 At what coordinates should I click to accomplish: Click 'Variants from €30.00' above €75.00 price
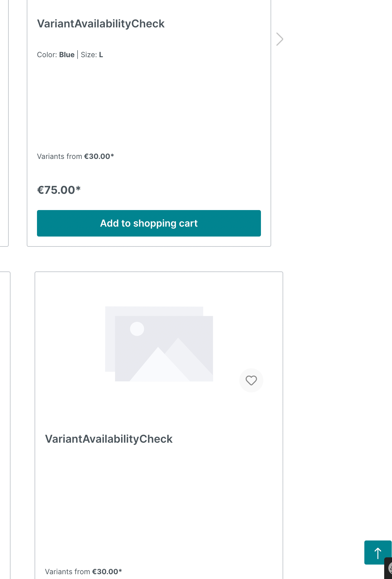coord(75,156)
